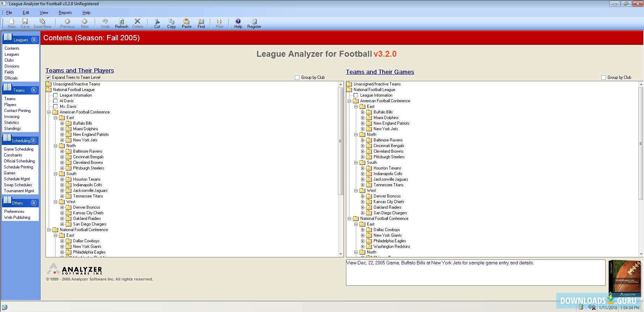The width and height of the screenshot is (644, 312).
Task: Enable Group by Club for Games tree
Action: 603,77
